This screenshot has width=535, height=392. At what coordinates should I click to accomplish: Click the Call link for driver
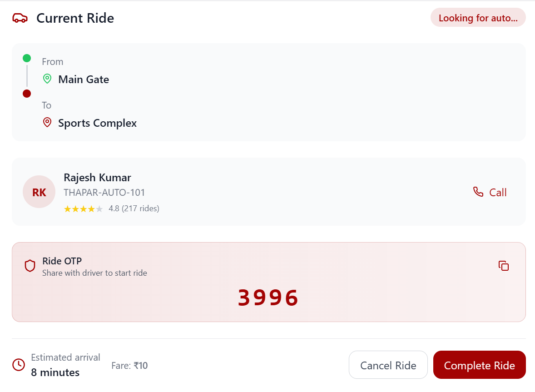click(x=497, y=193)
